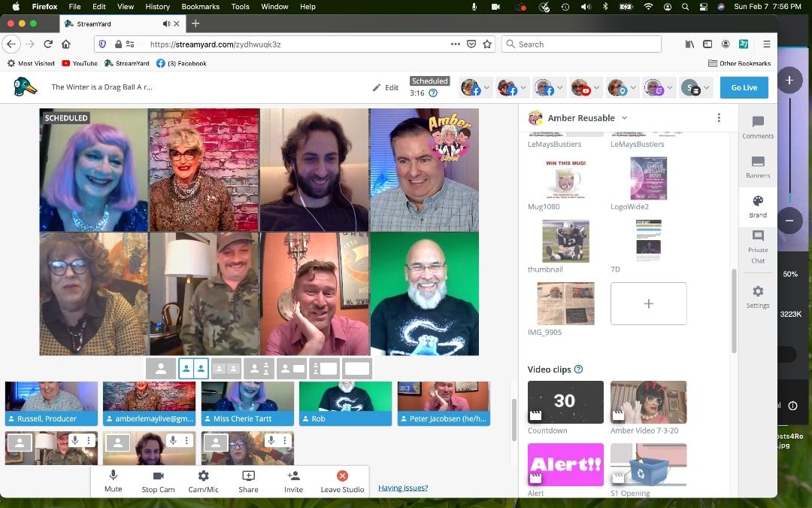Expand the YouTube destination dropdown
812x508 pixels.
597,88
